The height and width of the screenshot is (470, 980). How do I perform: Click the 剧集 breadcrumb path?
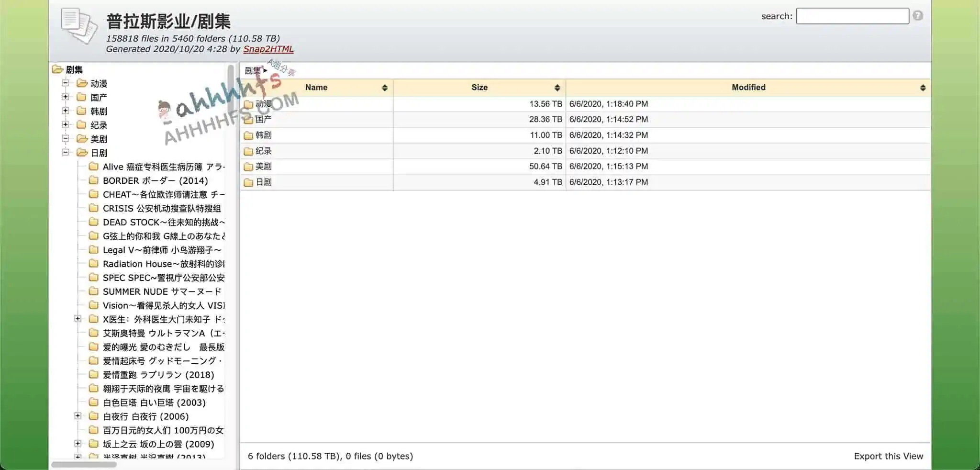click(253, 70)
